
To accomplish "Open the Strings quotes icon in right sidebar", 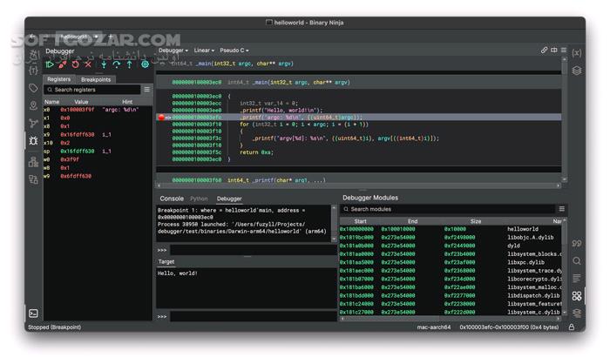I will 577,244.
